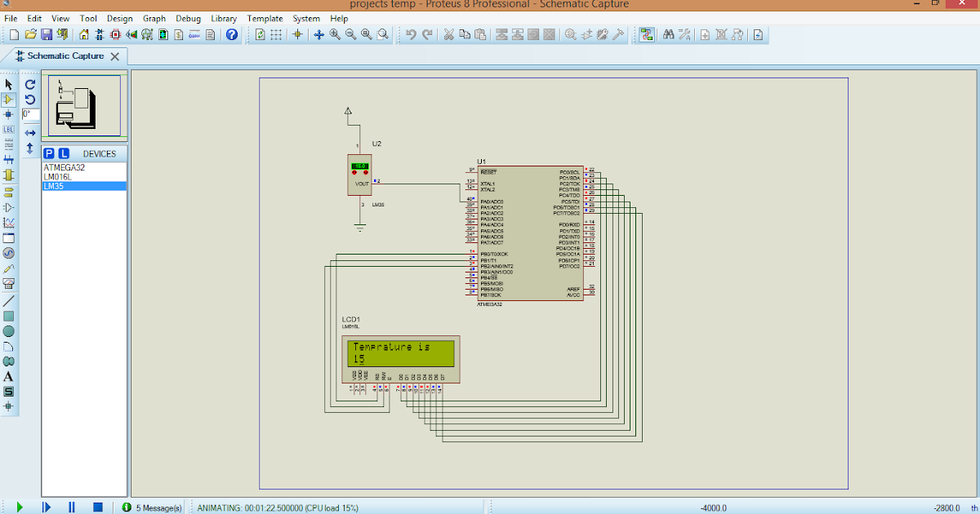The height and width of the screenshot is (514, 980).
Task: Open the Debug menu
Action: click(188, 18)
